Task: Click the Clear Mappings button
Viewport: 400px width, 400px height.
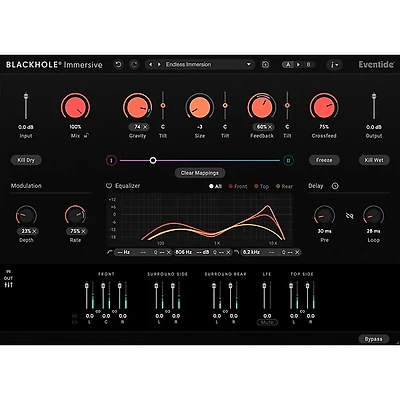Action: click(x=200, y=173)
